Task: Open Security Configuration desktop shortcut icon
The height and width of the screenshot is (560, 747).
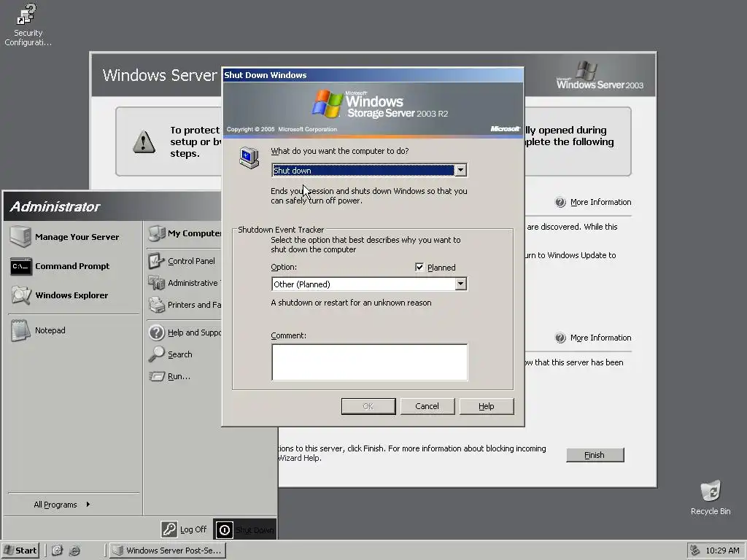Action: [27, 15]
